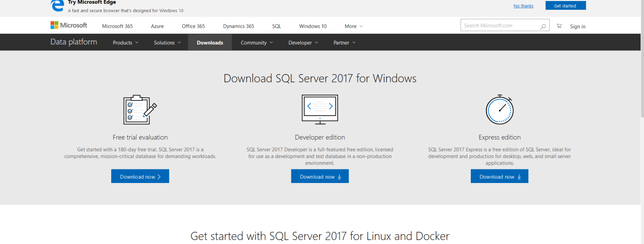The image size is (644, 244).
Task: Expand the More menu
Action: [353, 26]
